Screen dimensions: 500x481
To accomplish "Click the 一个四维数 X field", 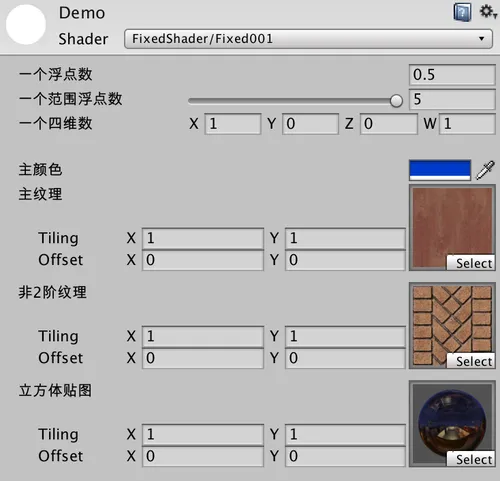I will click(233, 124).
